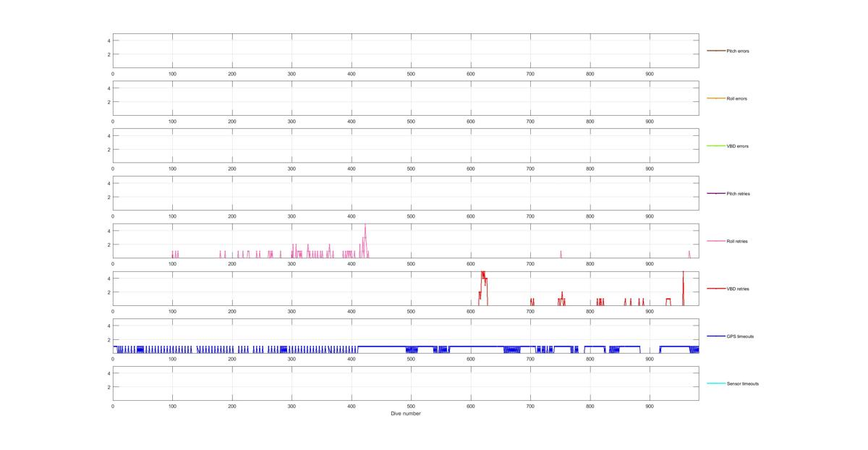Click the Dive number x-axis label
Screen dimensions: 868x450
(x=406, y=414)
